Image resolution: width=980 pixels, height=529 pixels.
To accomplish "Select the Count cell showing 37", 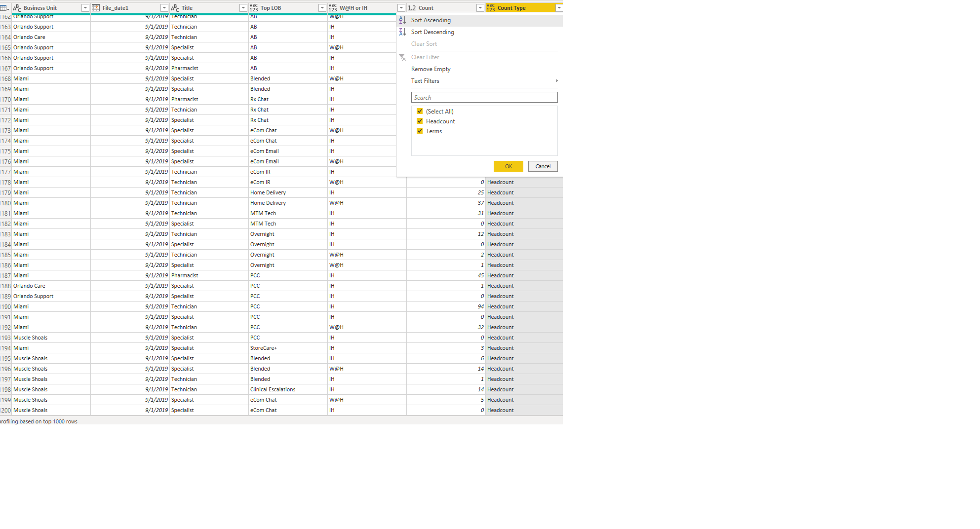I will [x=446, y=203].
